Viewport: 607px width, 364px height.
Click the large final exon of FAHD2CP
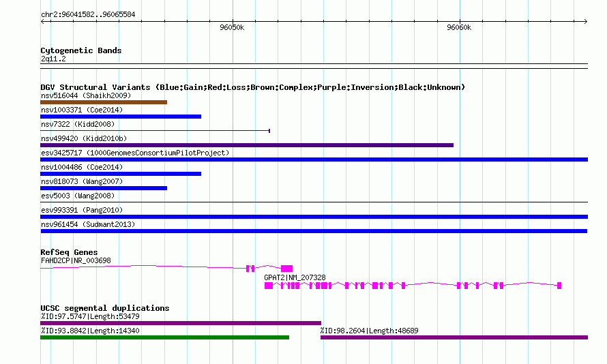(x=287, y=269)
